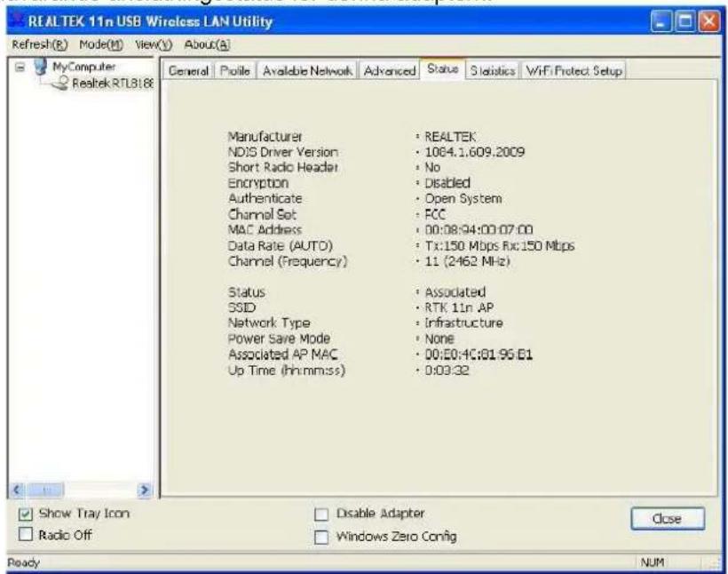Click the Close button
This screenshot has width=728, height=574.
(667, 518)
